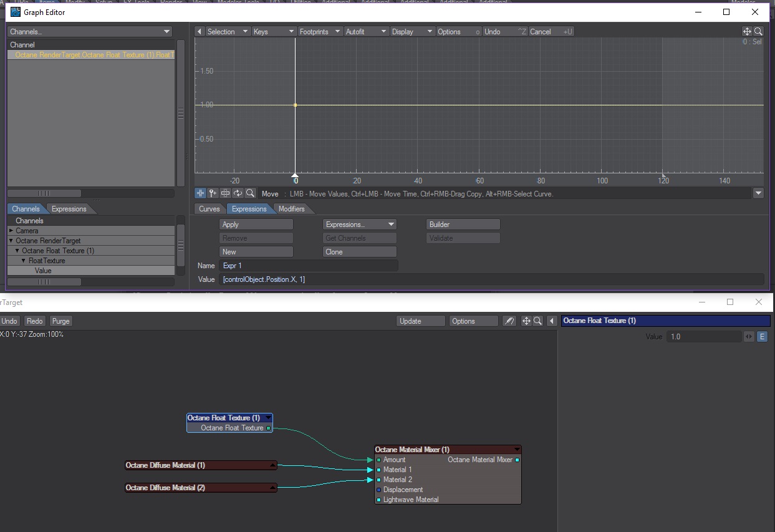Select the Zoom tool beside Move label
The width and height of the screenshot is (775, 532).
(x=250, y=193)
